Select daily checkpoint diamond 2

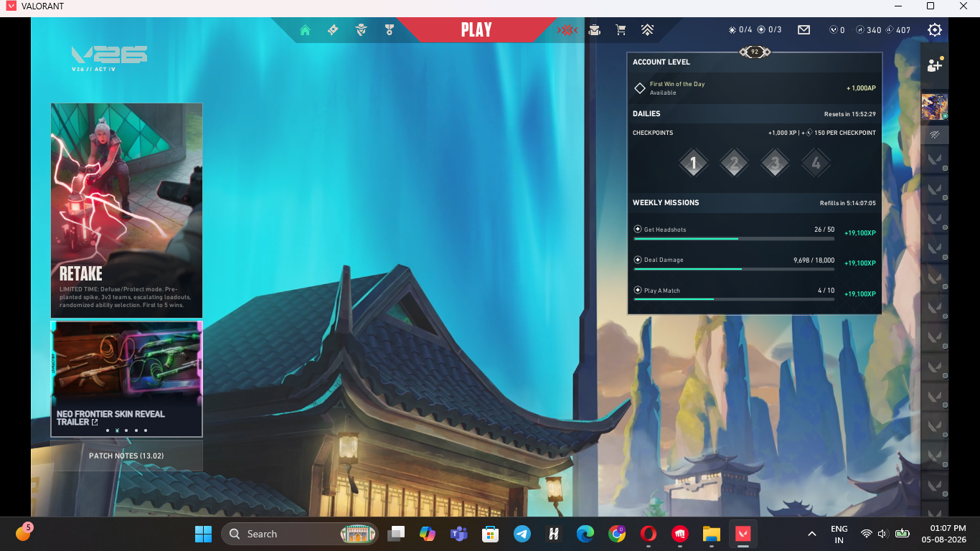point(734,163)
